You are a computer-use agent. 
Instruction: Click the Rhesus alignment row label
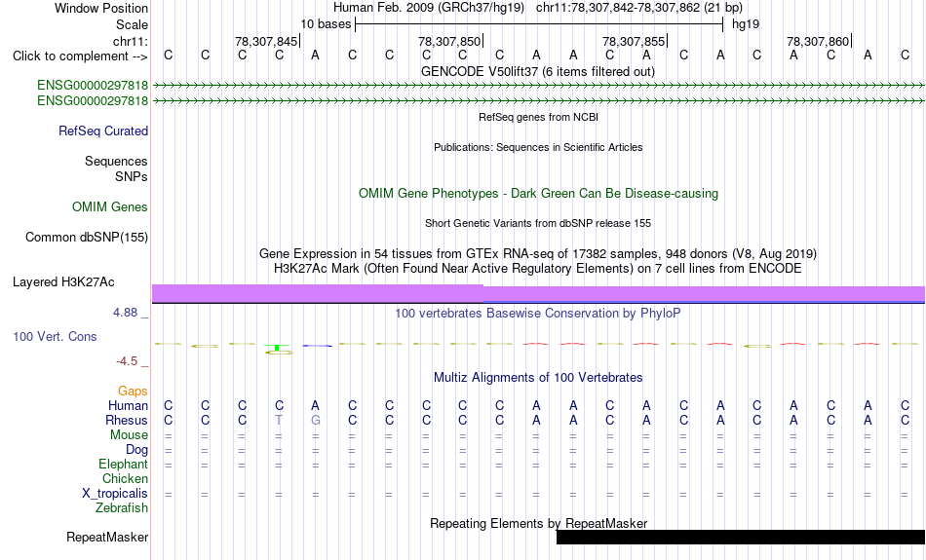point(127,420)
